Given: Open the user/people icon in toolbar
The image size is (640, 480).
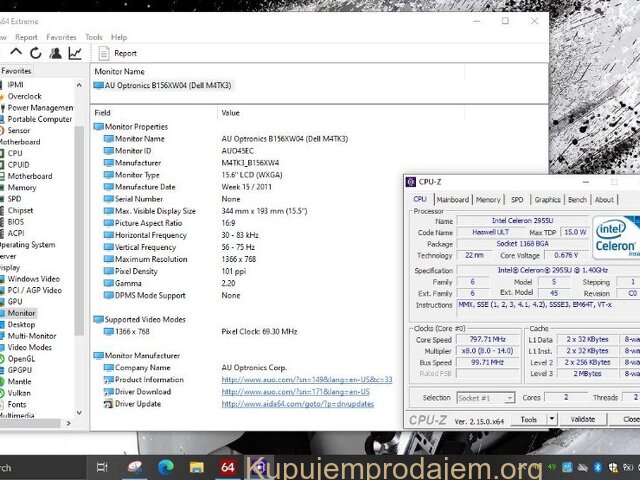Looking at the screenshot, I should click(55, 53).
